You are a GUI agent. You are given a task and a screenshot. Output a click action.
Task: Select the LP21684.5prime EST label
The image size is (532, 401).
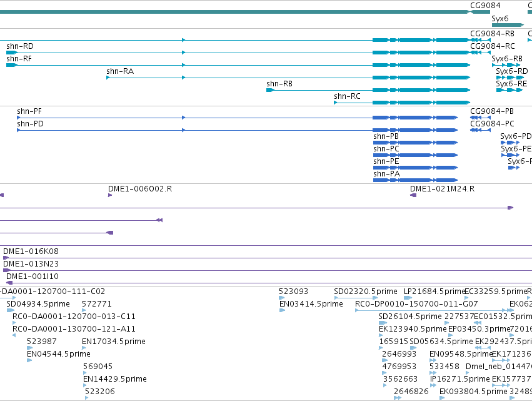434,292
